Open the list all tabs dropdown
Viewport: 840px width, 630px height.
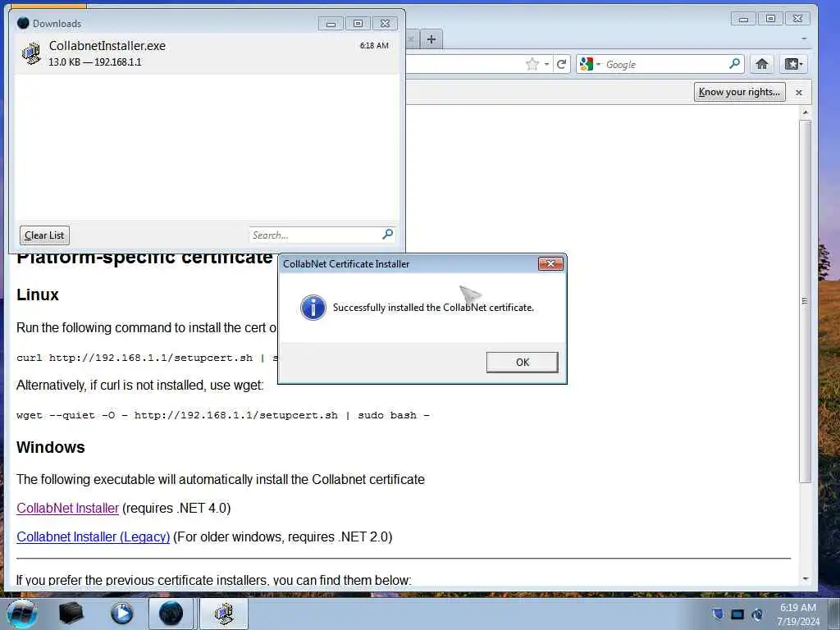(804, 39)
